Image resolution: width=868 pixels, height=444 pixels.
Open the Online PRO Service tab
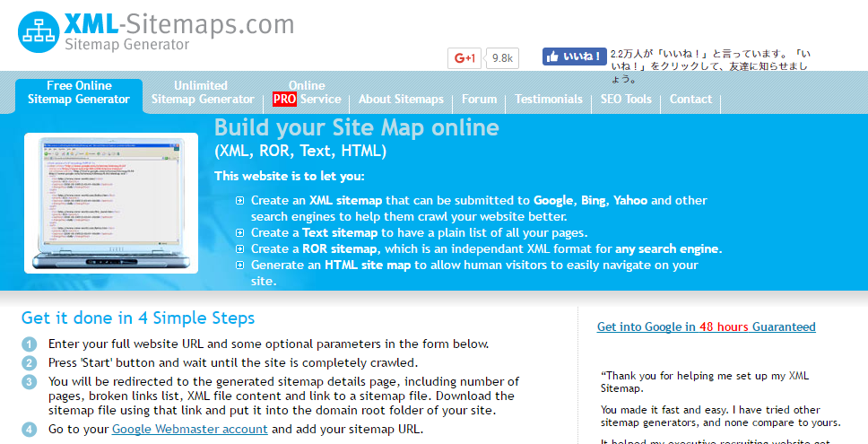306,92
